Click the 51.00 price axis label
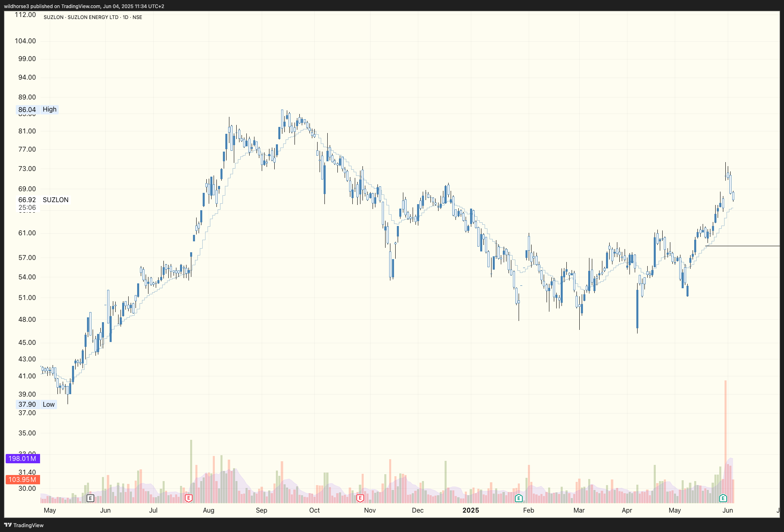The image size is (784, 532). coord(27,298)
